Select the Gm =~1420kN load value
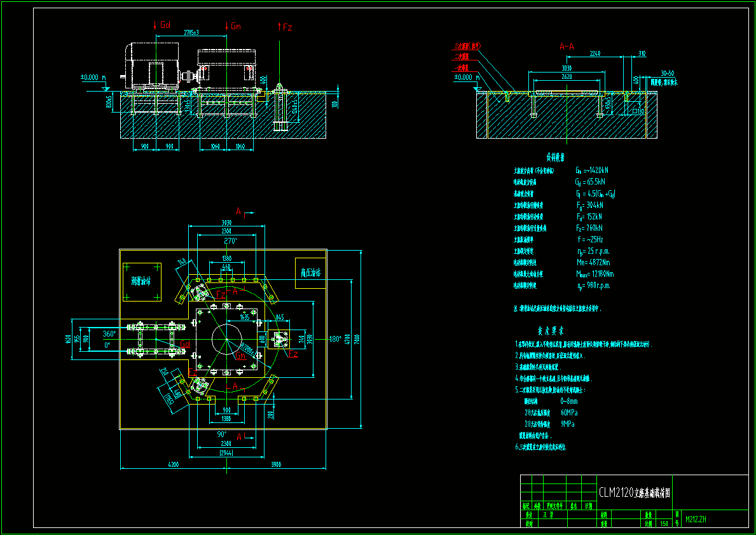The height and width of the screenshot is (535, 756). (x=591, y=170)
